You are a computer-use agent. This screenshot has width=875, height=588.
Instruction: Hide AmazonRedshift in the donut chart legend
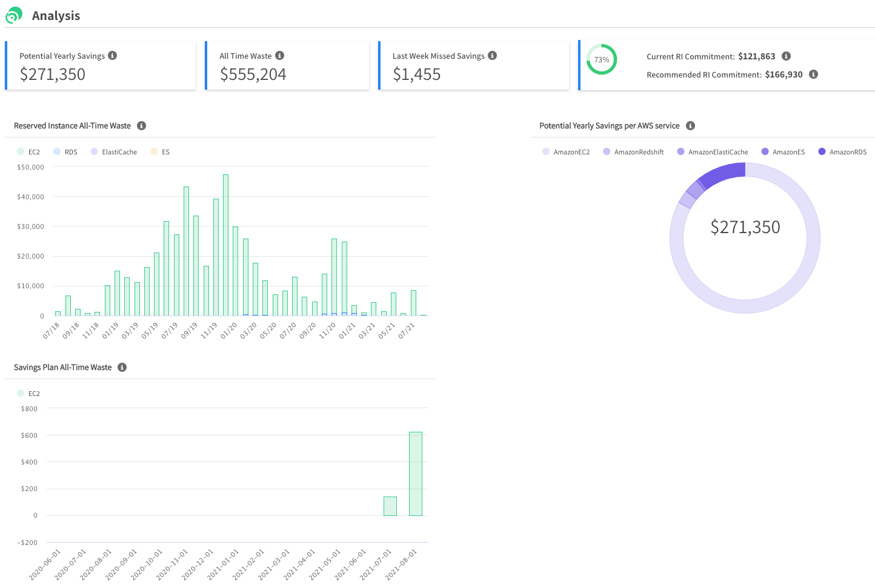pyautogui.click(x=633, y=152)
